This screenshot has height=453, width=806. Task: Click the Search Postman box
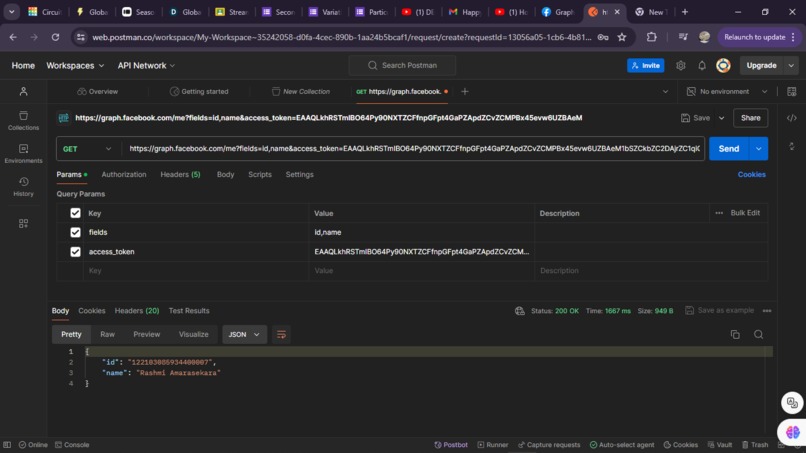[x=402, y=65]
